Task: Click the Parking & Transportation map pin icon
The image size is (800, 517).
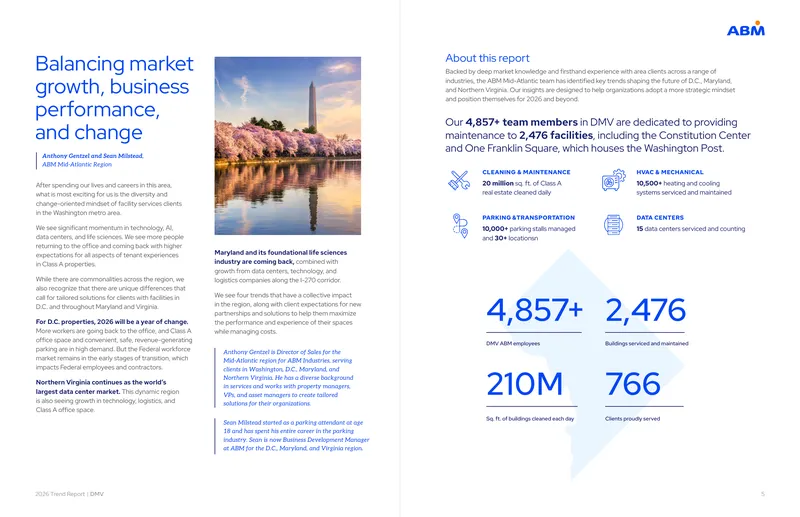Action: [460, 226]
